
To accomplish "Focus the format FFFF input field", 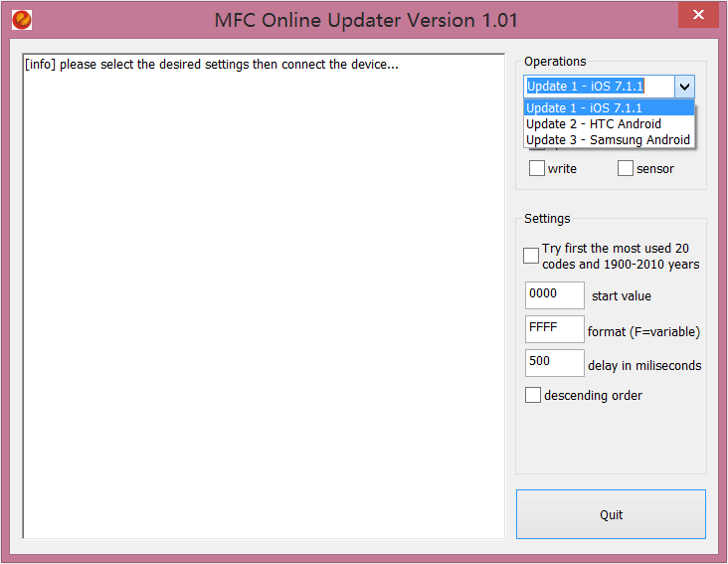I will point(554,329).
